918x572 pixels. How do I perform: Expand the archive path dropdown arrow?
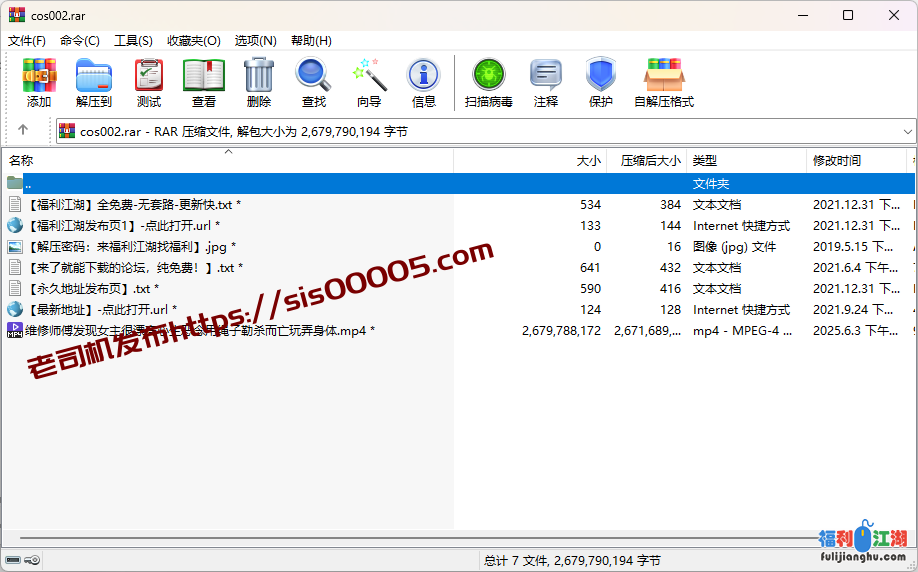[x=907, y=132]
